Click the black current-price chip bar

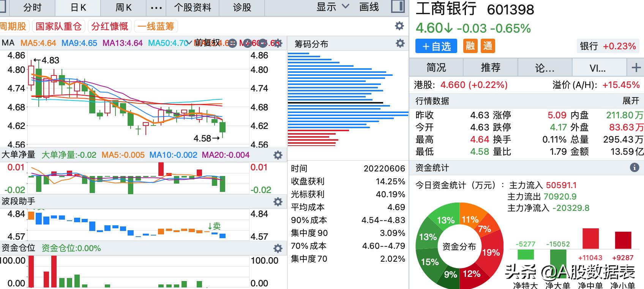336,103
